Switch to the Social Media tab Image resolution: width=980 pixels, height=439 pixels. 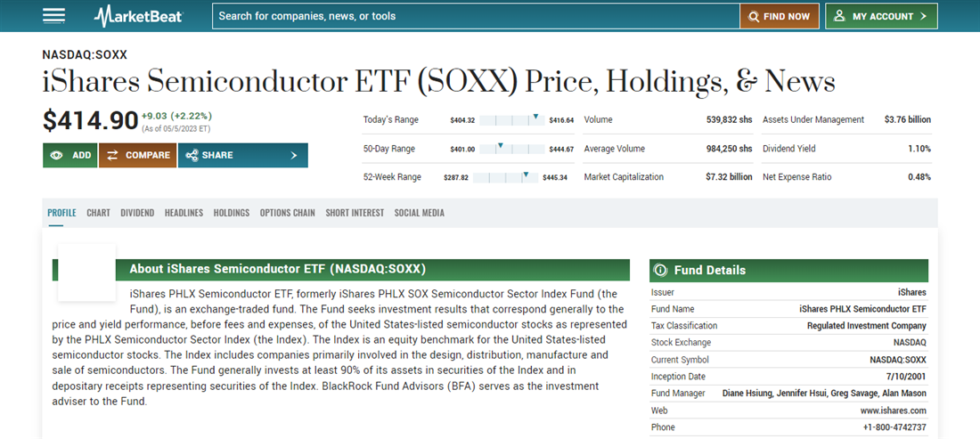pyautogui.click(x=419, y=213)
